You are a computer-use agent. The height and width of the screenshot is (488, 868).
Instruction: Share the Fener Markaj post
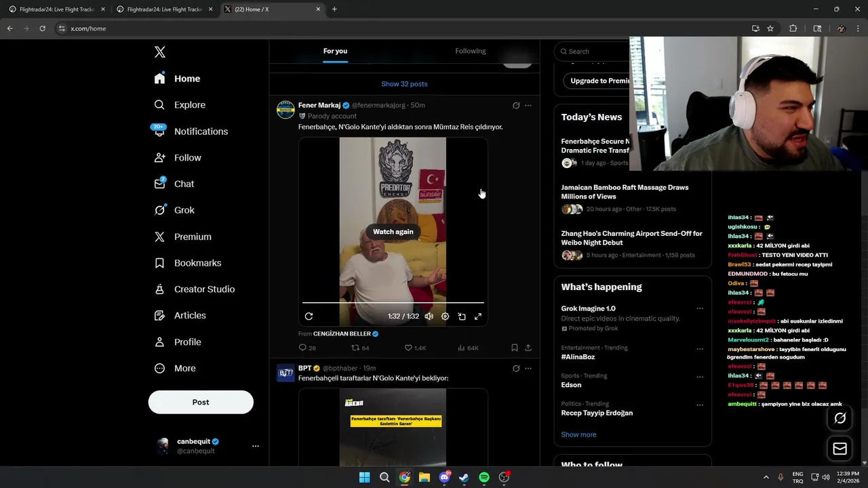tap(528, 348)
